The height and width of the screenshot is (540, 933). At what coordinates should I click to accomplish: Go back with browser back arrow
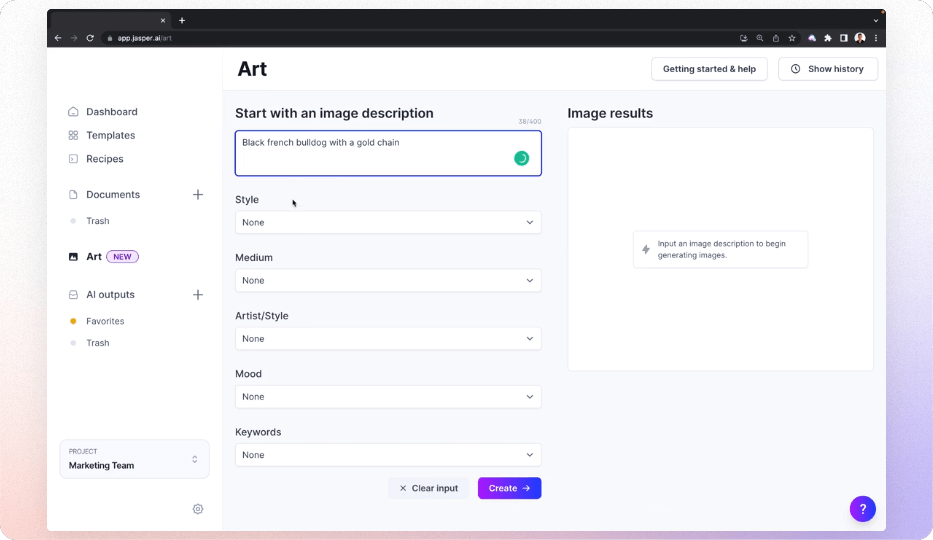coord(58,38)
